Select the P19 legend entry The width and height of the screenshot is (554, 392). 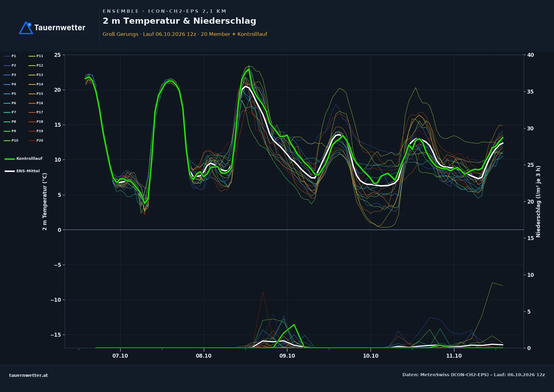tap(36, 131)
